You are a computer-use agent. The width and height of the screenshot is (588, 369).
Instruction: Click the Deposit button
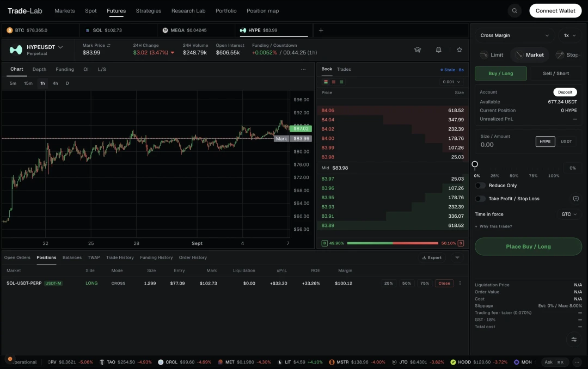565,93
